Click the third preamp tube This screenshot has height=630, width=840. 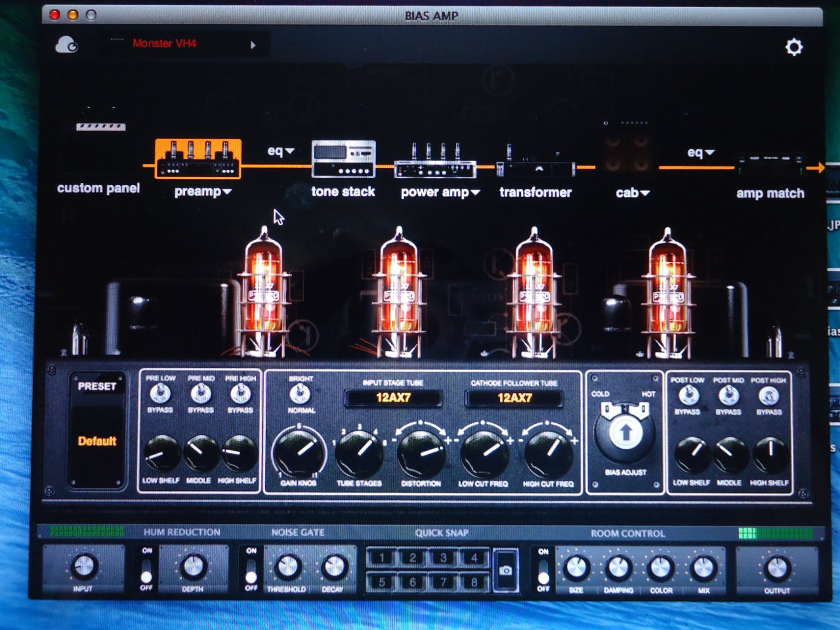coord(534,292)
